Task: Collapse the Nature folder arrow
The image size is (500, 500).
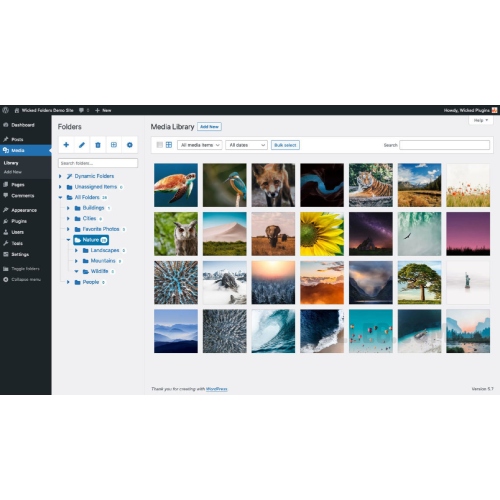Action: pyautogui.click(x=68, y=240)
